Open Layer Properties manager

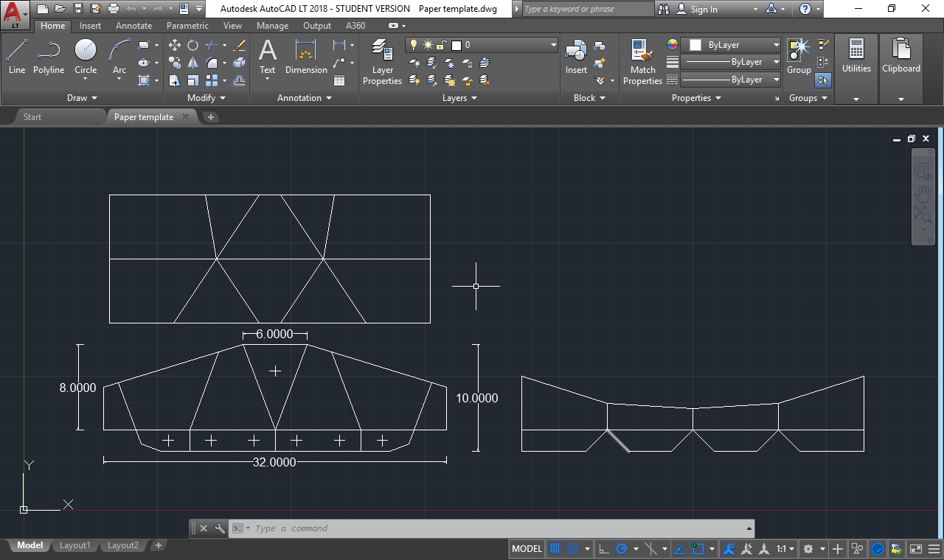pos(382,63)
